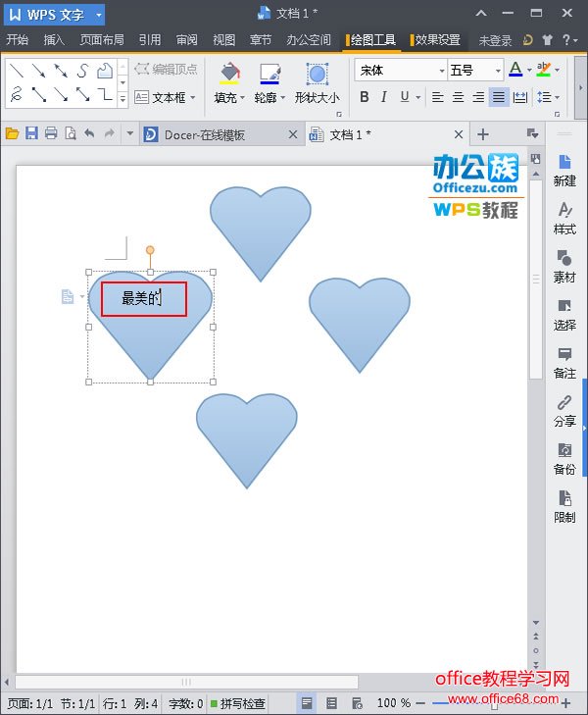Expand 填充 fill dropdown arrow
Viewport: 588px width, 715px height.
(242, 97)
